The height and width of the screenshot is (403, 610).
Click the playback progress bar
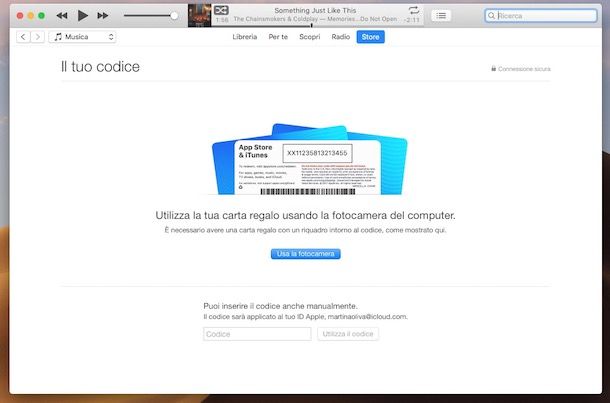[x=317, y=26]
